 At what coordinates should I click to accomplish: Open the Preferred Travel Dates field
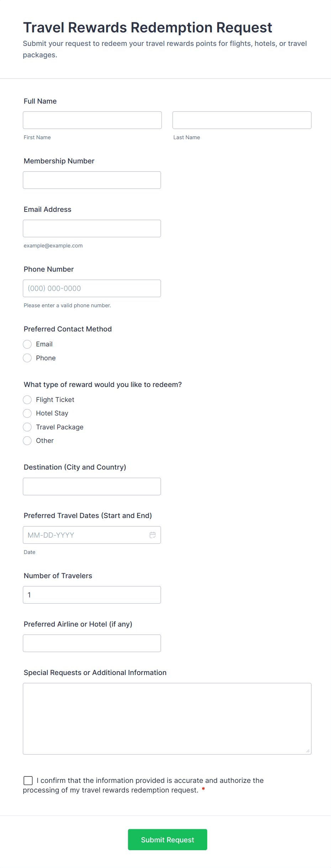tap(85, 535)
